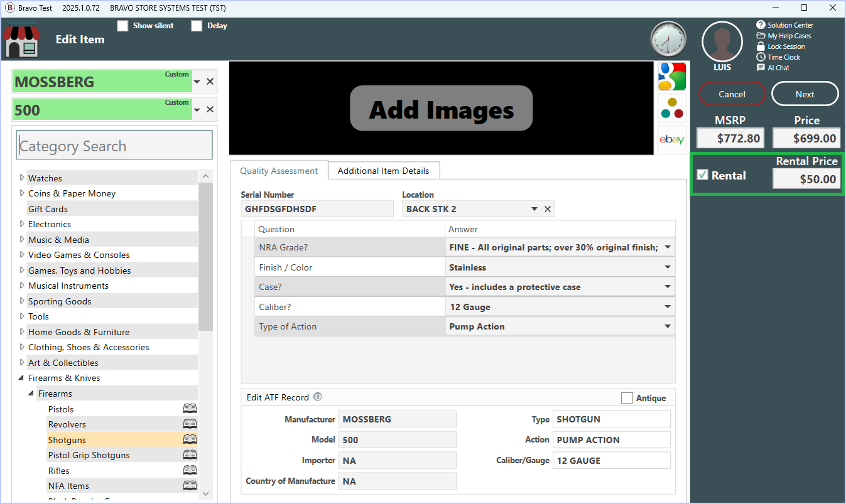Click the info icon beside Edit ATF Record
846x504 pixels.
[x=318, y=397]
